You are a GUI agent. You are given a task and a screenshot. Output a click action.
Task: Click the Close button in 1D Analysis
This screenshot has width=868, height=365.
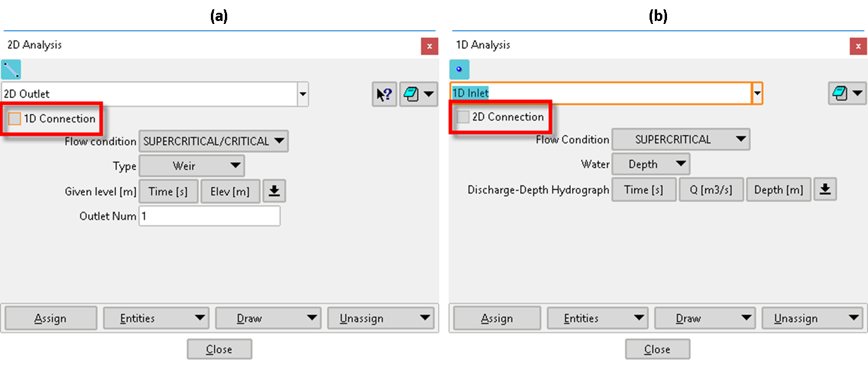pos(657,349)
